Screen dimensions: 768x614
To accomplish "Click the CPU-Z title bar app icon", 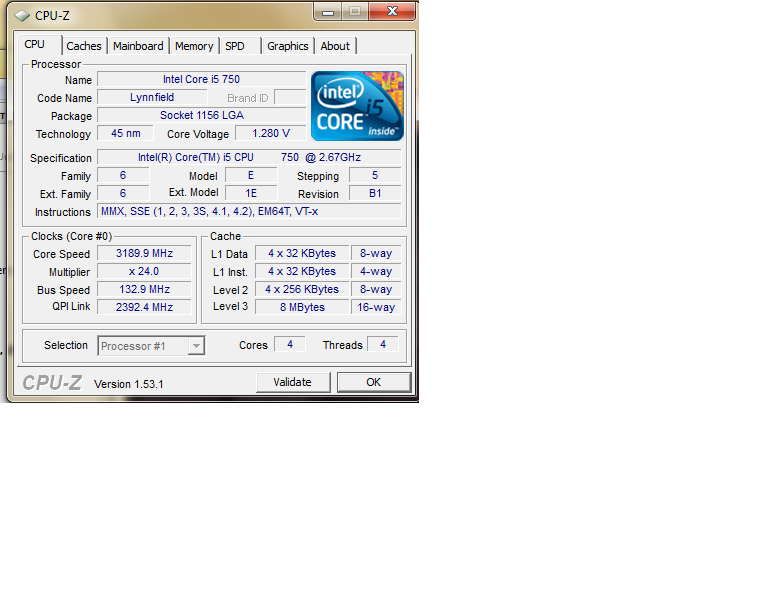I will coord(22,16).
